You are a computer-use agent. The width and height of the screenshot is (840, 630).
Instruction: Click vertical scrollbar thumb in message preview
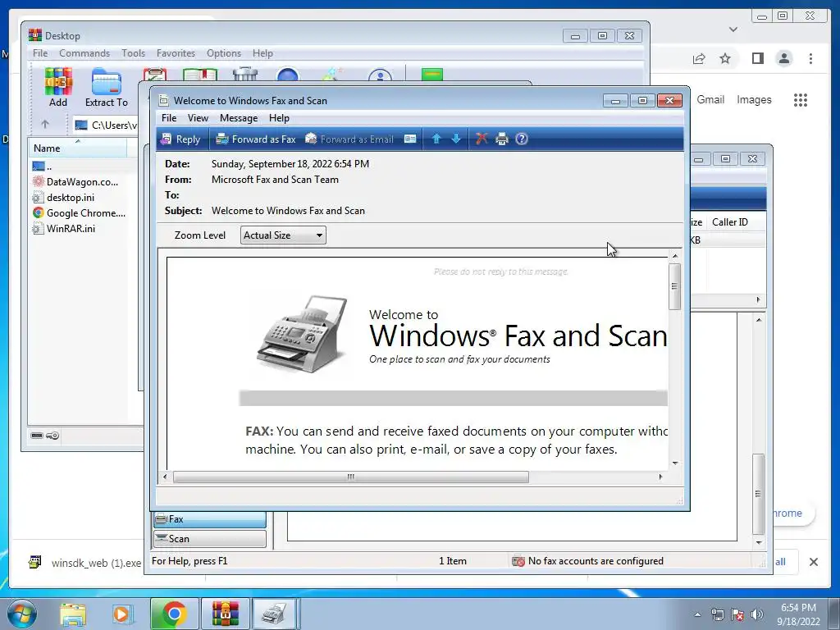tap(674, 286)
